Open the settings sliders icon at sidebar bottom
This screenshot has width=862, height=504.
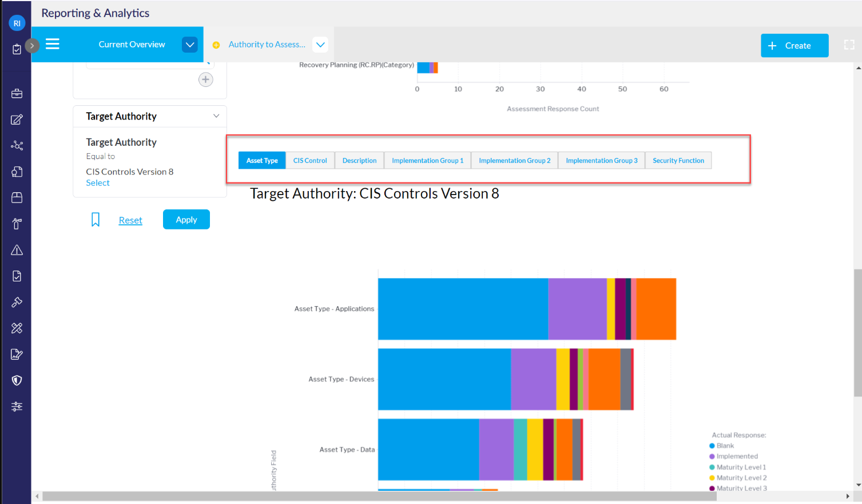coord(17,406)
